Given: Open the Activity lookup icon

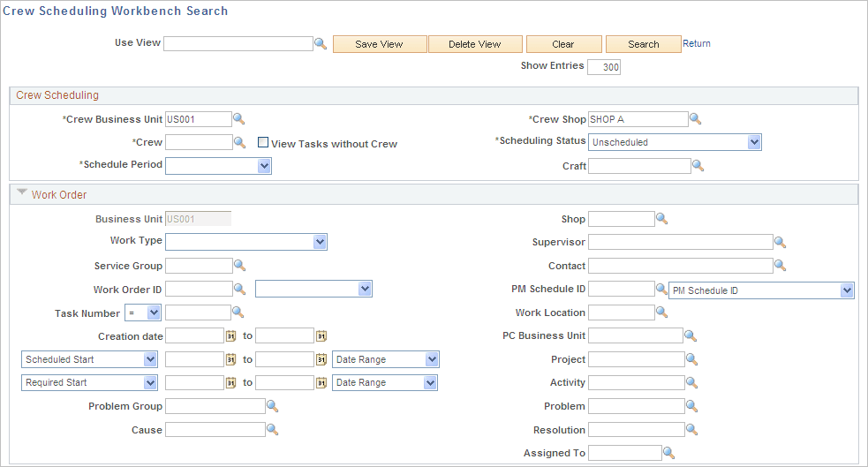Looking at the screenshot, I should point(691,382).
